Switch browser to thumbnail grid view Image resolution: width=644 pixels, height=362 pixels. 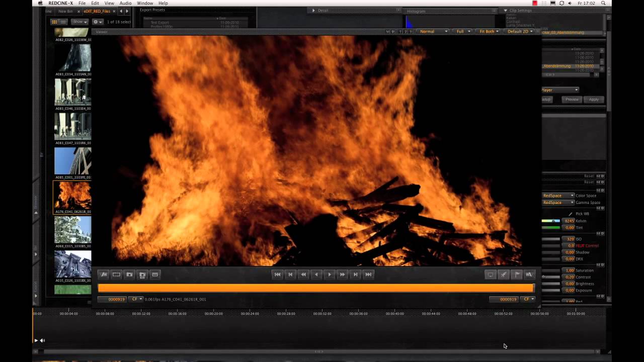[54, 22]
